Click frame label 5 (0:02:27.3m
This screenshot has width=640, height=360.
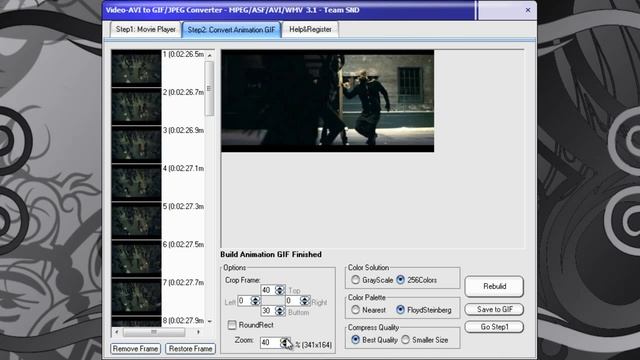tap(183, 206)
